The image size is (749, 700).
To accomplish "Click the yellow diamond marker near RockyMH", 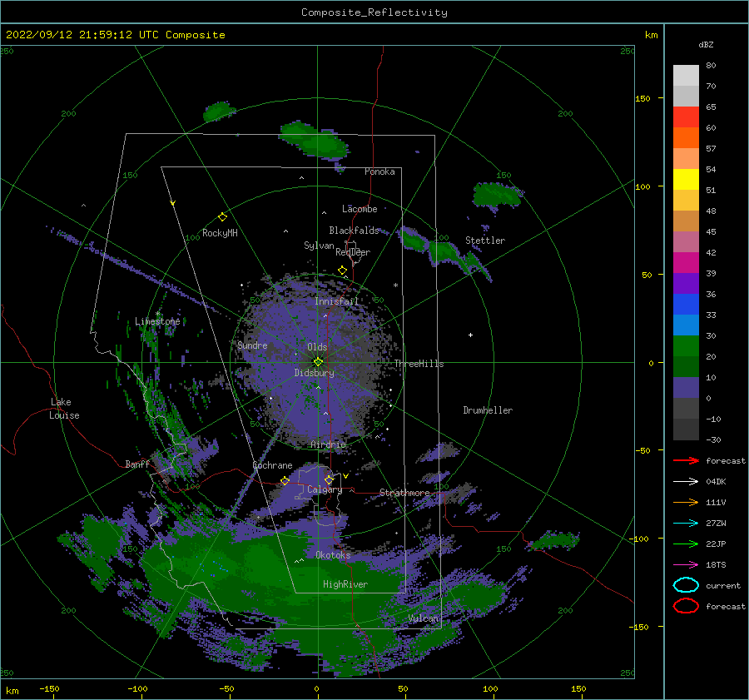I will [x=222, y=217].
